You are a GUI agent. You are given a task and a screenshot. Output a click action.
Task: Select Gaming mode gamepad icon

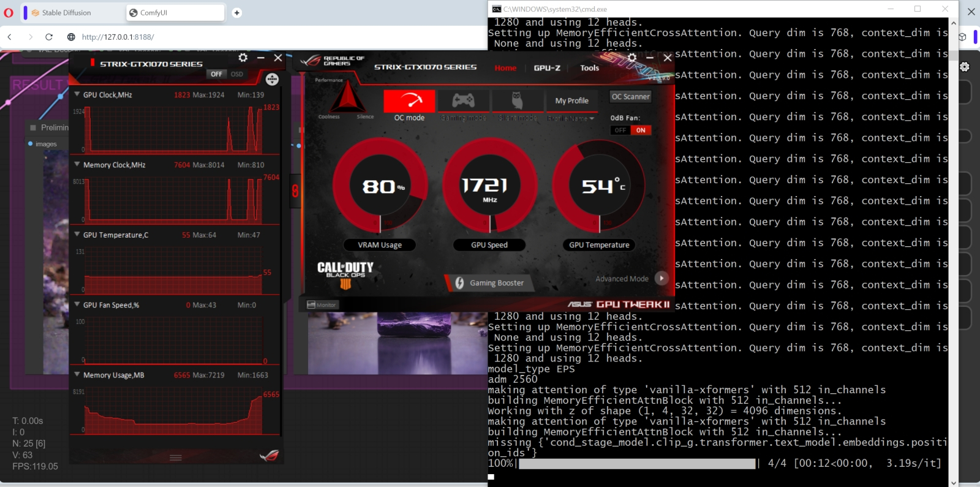463,101
